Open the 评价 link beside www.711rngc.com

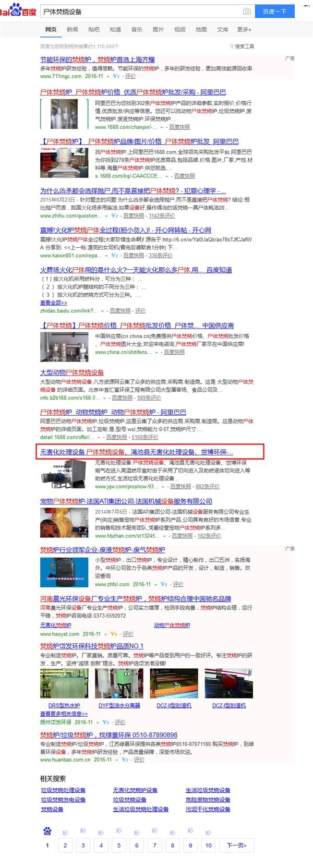tap(130, 77)
